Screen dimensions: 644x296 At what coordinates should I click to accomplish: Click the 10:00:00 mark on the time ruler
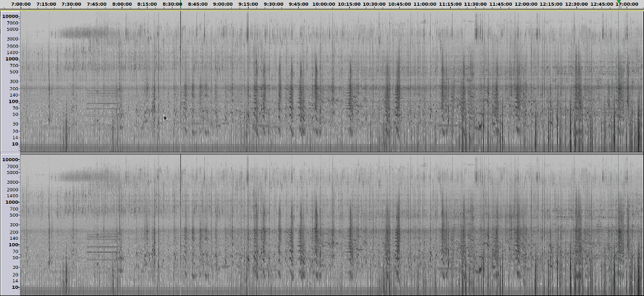click(323, 5)
